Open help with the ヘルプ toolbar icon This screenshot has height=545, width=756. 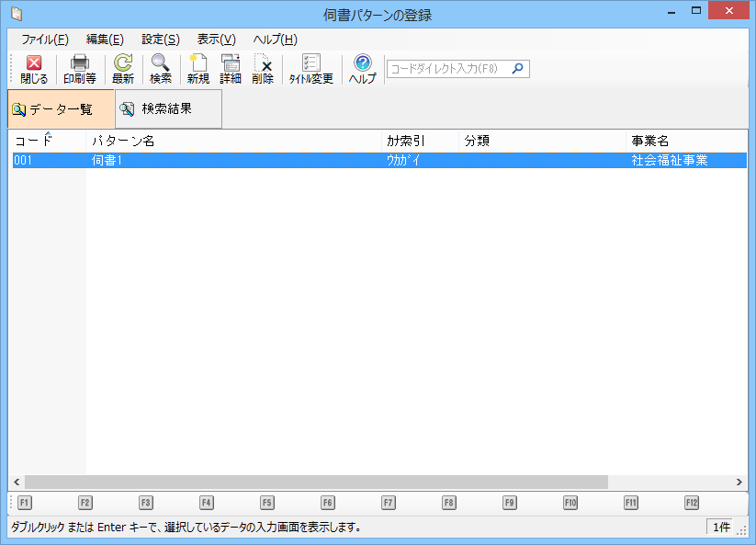click(362, 69)
